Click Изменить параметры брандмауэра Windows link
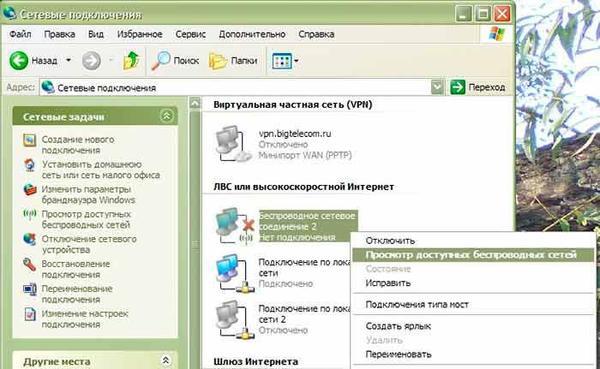Image resolution: width=600 pixels, height=369 pixels. (x=88, y=194)
